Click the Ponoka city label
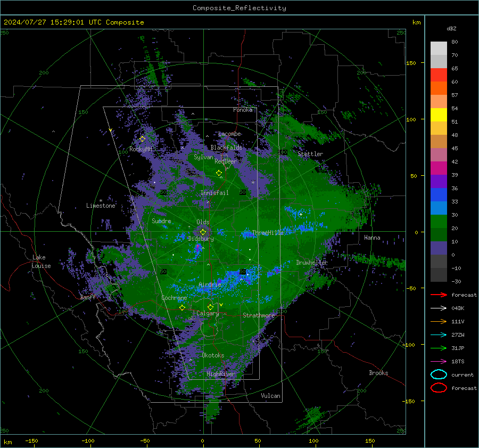The width and height of the screenshot is (479, 448). point(243,110)
